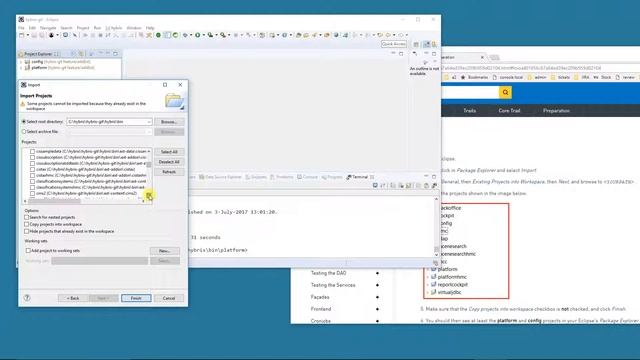Screen dimensions: 640x360
Task: Check the cissampledata project checkbox
Action: click(32, 151)
